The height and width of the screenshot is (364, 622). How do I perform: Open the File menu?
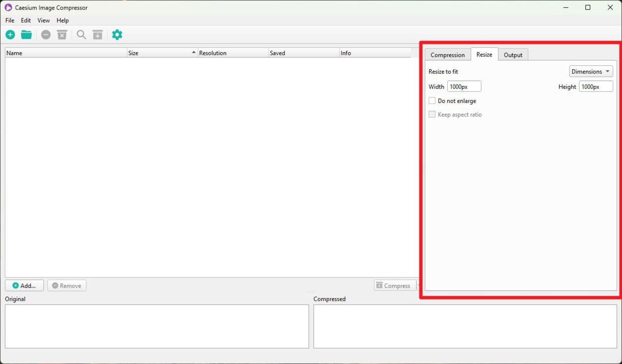coord(10,20)
